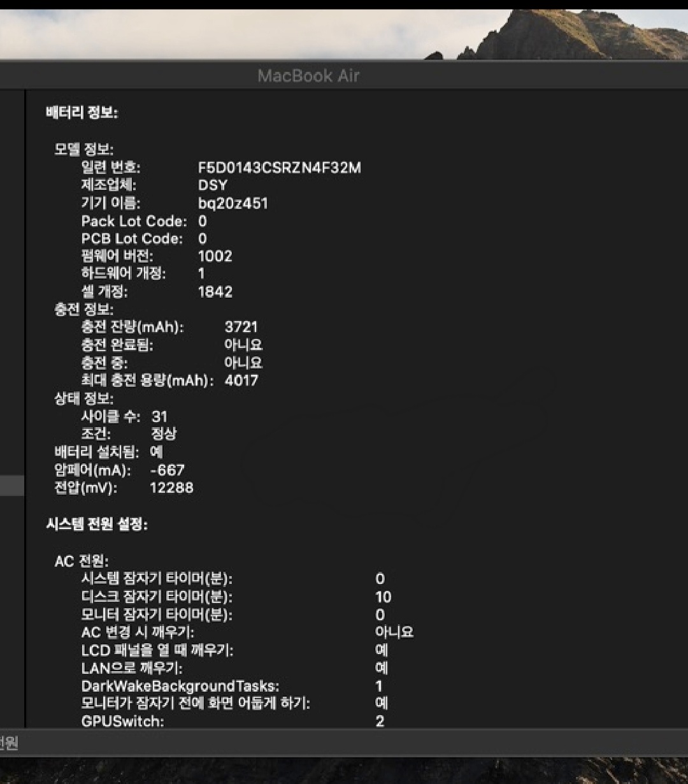Click the 모니터 잠자기 타이머(분) label
The image size is (688, 784).
tap(157, 615)
